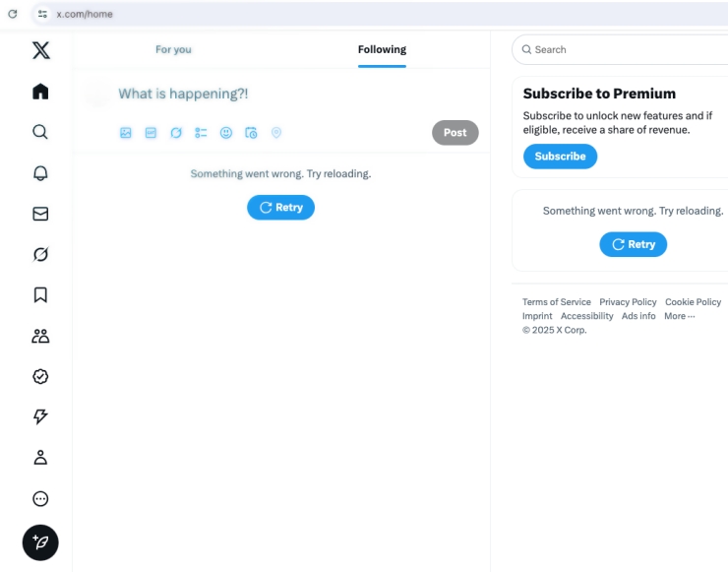Open Communities people icon
Screen dimensions: 728x572
[x=40, y=336]
